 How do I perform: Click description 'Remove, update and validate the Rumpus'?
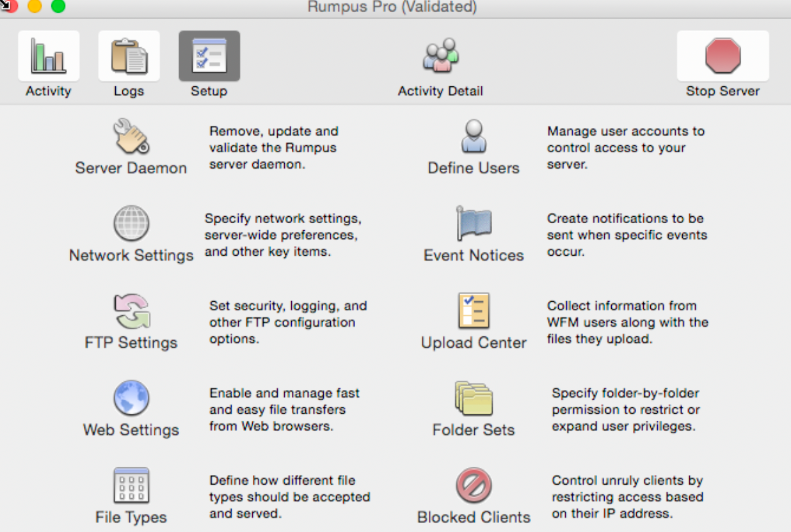(x=274, y=148)
